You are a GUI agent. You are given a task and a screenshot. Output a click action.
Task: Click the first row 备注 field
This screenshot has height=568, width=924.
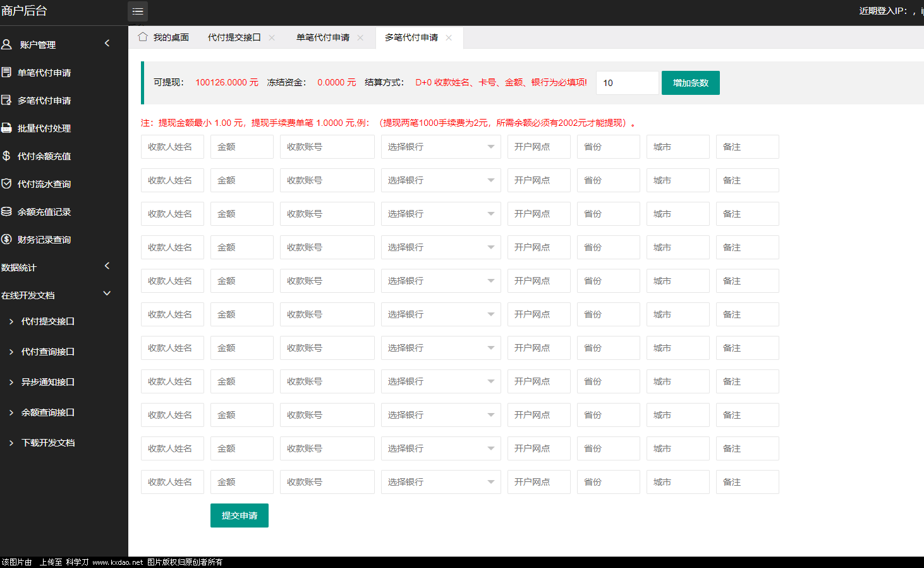pyautogui.click(x=748, y=147)
